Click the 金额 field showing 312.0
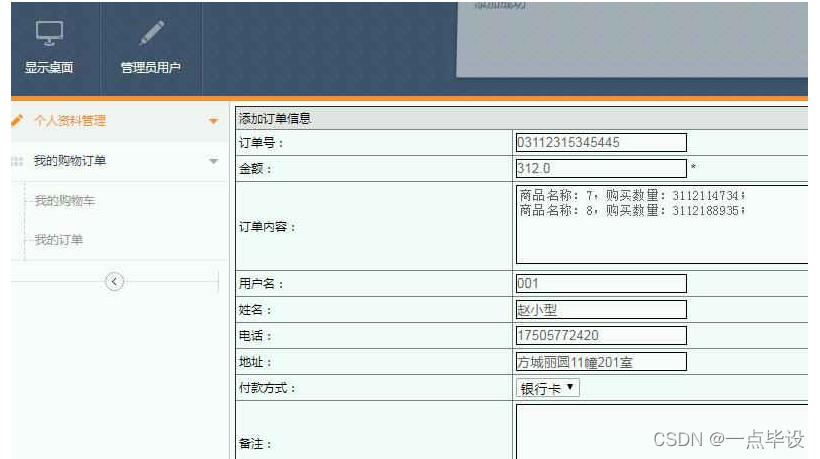This screenshot has height=459, width=820. coord(601,168)
